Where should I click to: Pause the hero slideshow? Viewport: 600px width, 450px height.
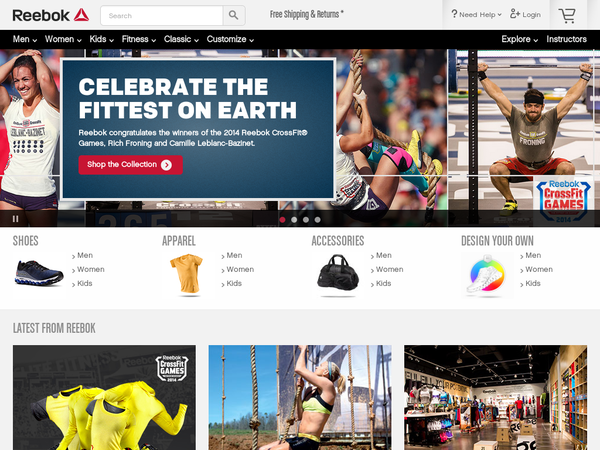point(15,219)
